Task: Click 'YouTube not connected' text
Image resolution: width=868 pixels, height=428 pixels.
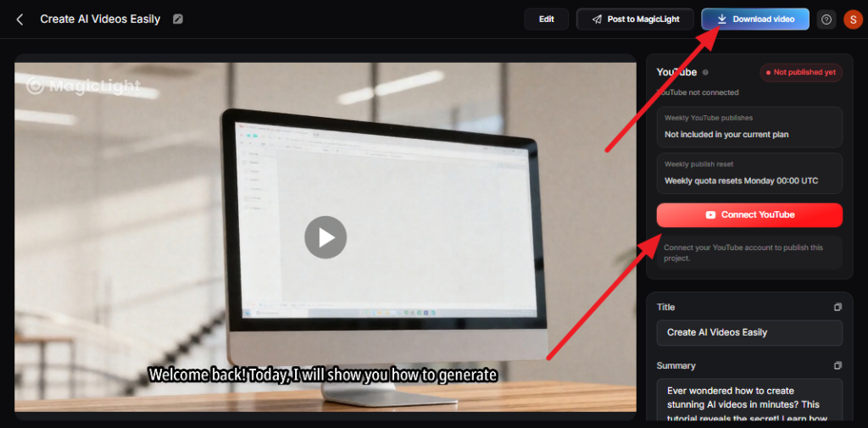Action: point(698,92)
